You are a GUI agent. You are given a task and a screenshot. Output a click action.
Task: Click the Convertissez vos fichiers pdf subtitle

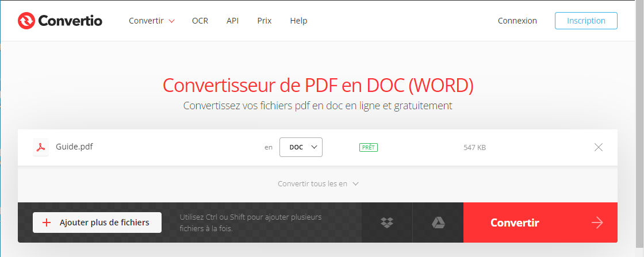318,106
